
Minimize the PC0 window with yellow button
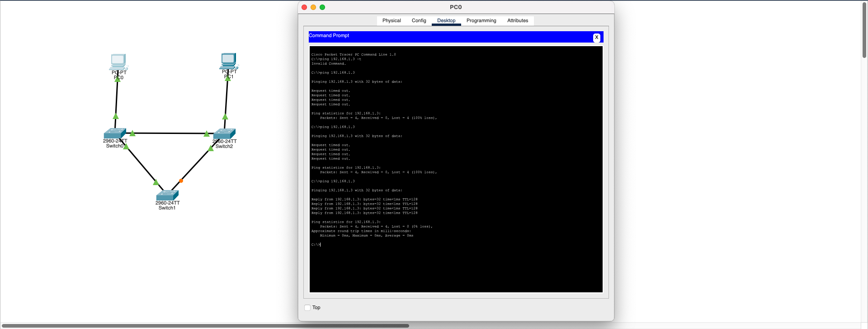point(313,7)
